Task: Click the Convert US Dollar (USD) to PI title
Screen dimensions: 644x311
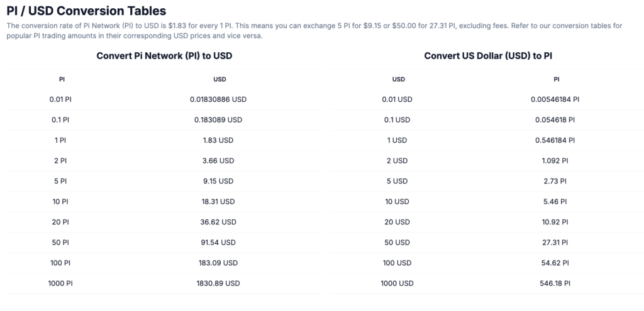Action: click(488, 56)
